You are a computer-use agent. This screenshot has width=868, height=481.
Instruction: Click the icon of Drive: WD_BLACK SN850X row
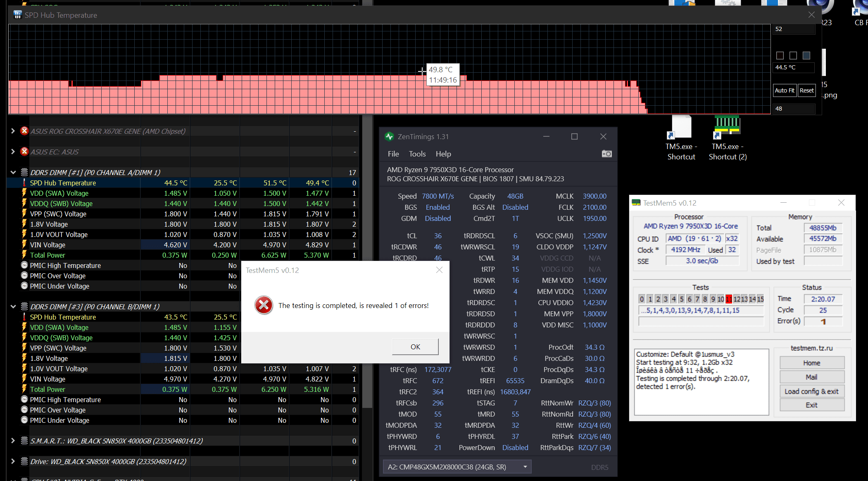tap(24, 461)
